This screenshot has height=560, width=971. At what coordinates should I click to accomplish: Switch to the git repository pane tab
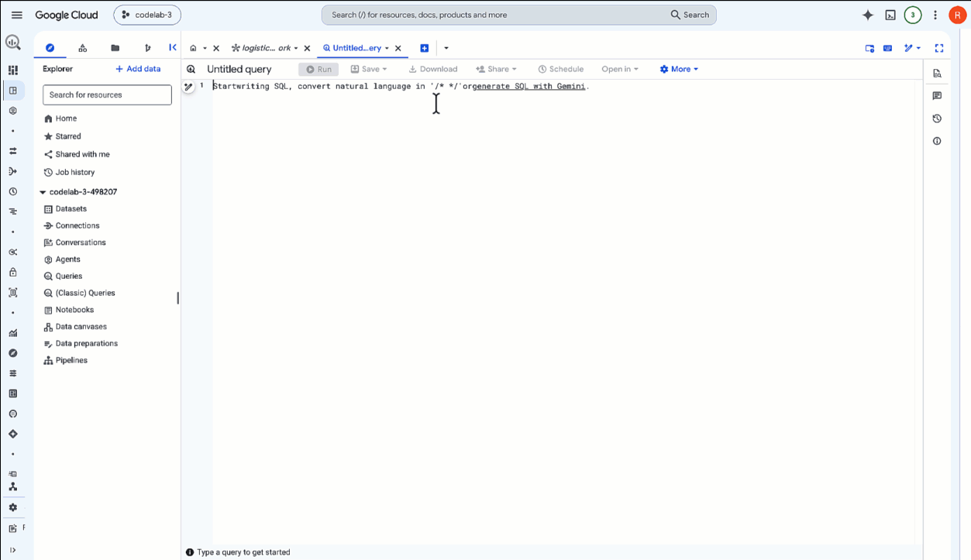147,48
